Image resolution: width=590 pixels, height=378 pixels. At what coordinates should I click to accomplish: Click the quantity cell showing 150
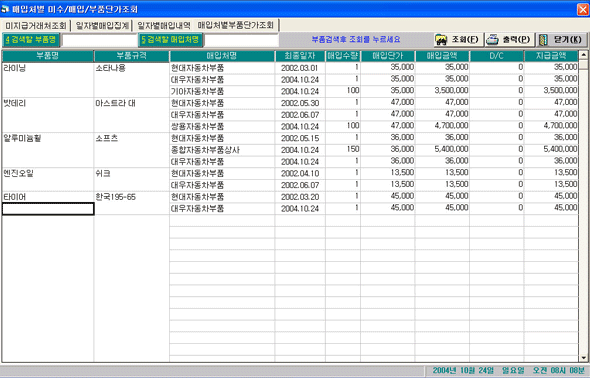pyautogui.click(x=343, y=150)
